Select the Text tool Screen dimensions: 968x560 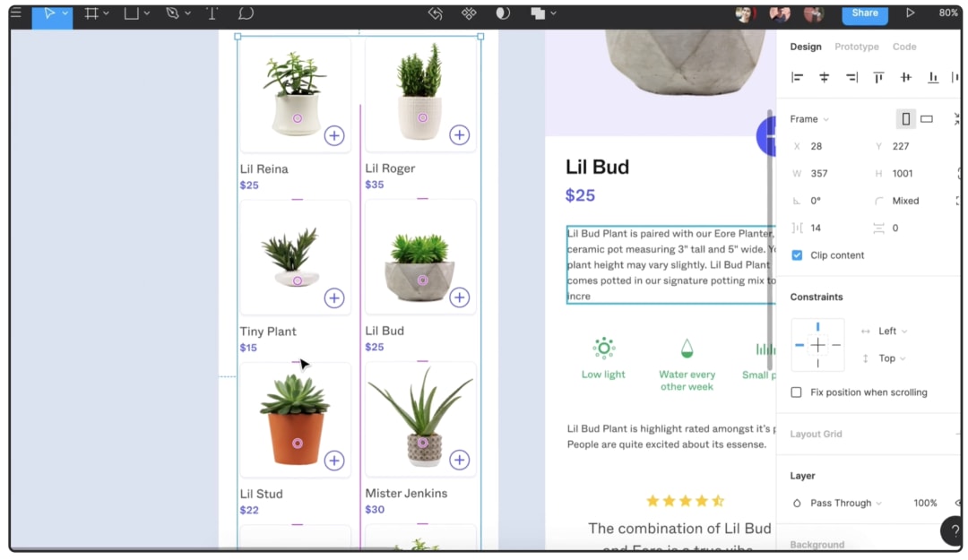click(212, 13)
